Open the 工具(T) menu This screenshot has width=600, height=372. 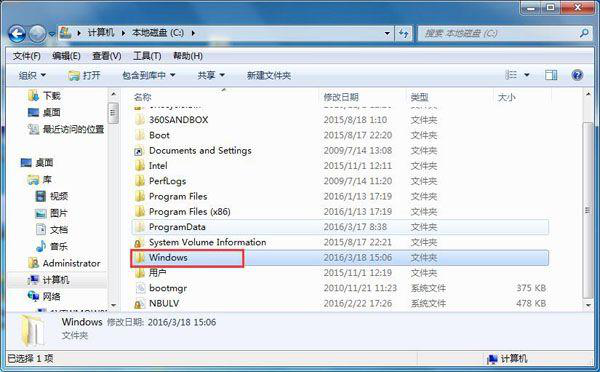pyautogui.click(x=147, y=56)
